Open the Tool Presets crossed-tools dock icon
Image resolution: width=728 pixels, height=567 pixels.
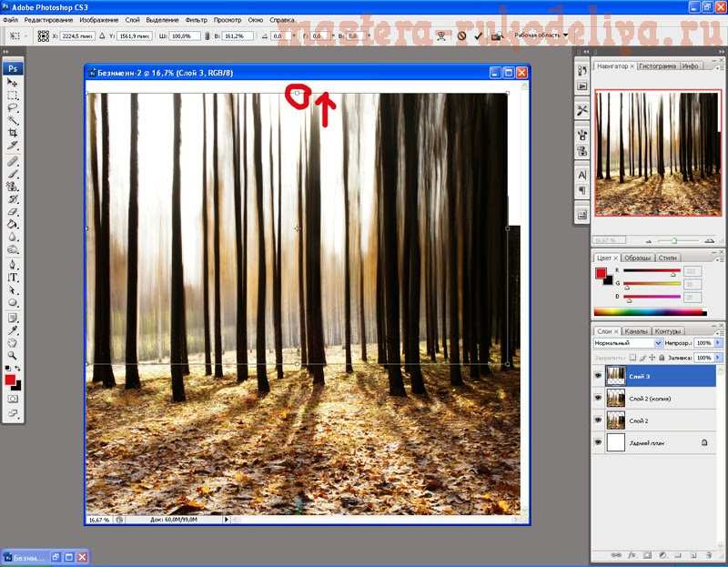[582, 110]
